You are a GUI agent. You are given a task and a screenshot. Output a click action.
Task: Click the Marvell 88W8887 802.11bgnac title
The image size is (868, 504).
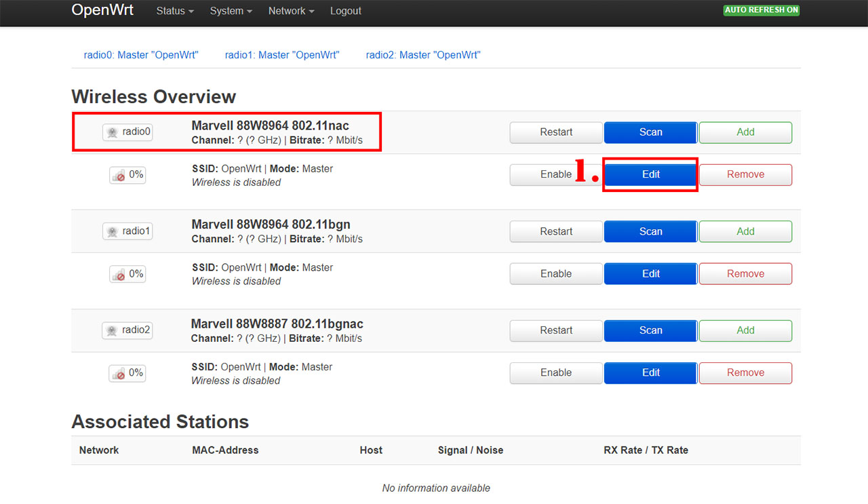pos(277,324)
